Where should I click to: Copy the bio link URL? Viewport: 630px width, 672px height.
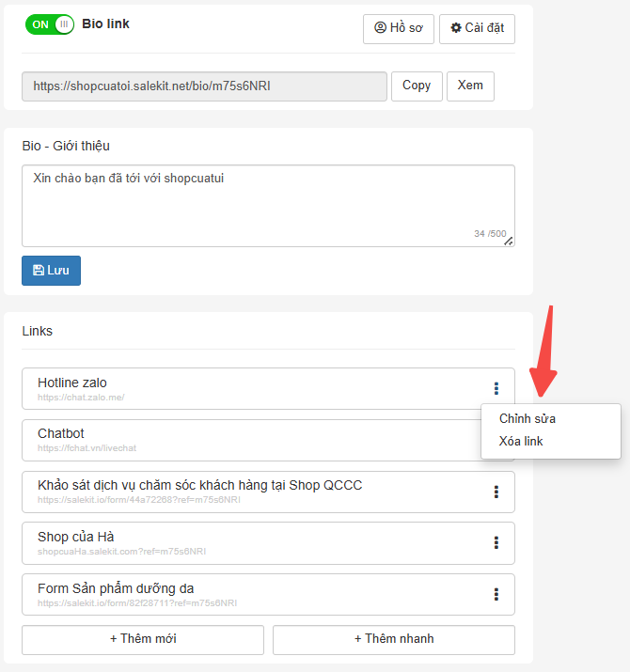[417, 86]
